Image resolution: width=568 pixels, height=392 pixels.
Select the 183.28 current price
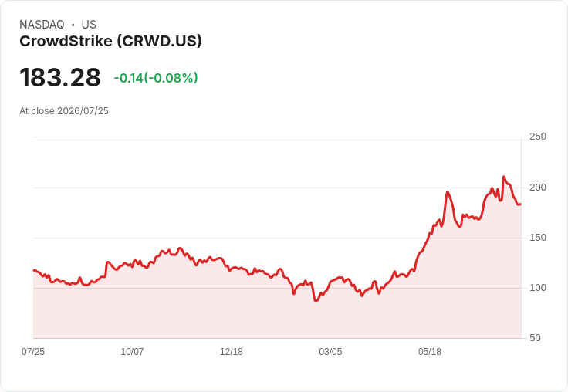(x=60, y=77)
